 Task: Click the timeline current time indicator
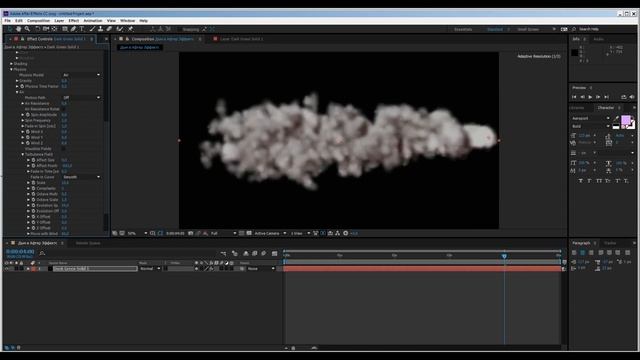504,256
